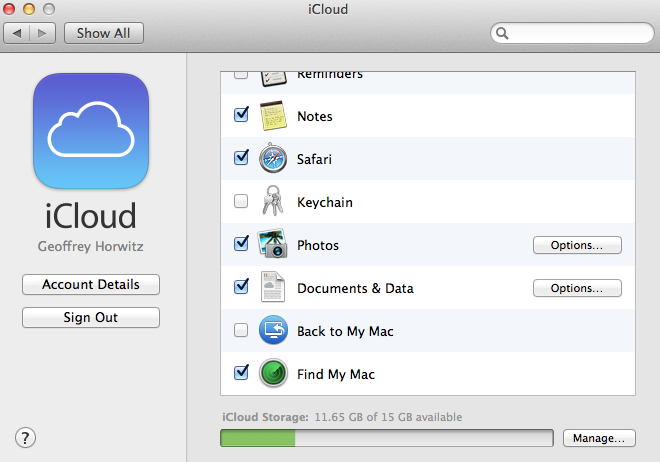
Task: Click the 'Geoffrey Horwitz' account name
Action: tap(90, 246)
